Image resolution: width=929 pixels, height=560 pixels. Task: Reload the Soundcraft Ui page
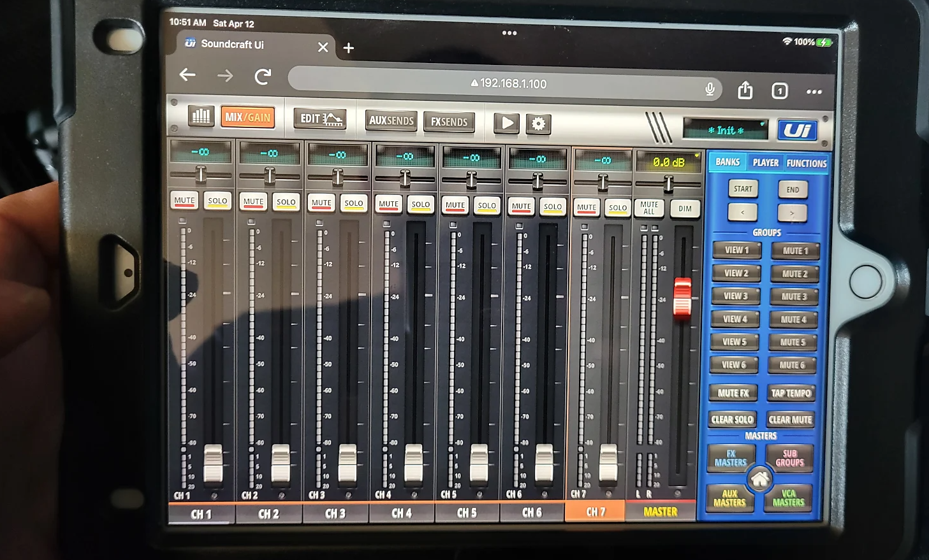[x=263, y=77]
